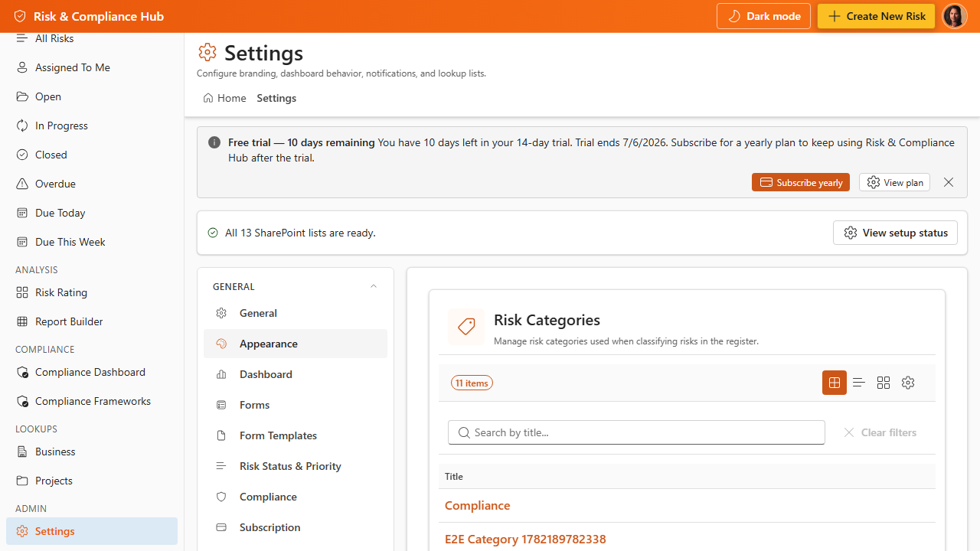The height and width of the screenshot is (551, 980).
Task: Click the shield logo in the header
Action: 20,16
